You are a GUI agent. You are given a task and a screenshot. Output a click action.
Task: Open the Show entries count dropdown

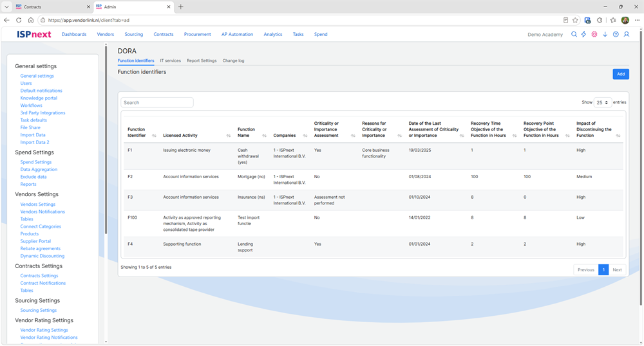(603, 102)
